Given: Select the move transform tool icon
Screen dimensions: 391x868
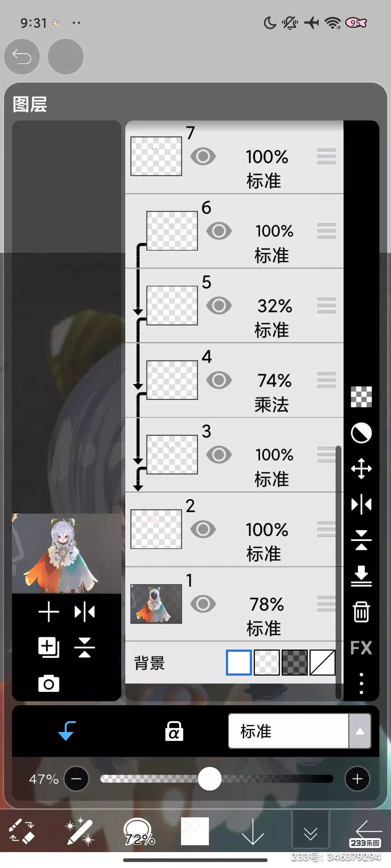Looking at the screenshot, I should click(x=361, y=469).
